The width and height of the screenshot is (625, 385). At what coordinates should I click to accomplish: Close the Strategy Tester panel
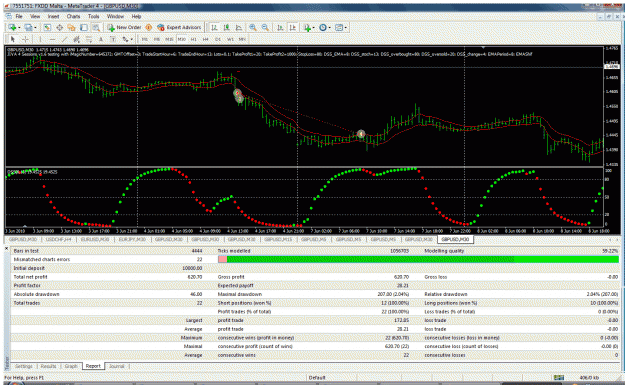6,249
